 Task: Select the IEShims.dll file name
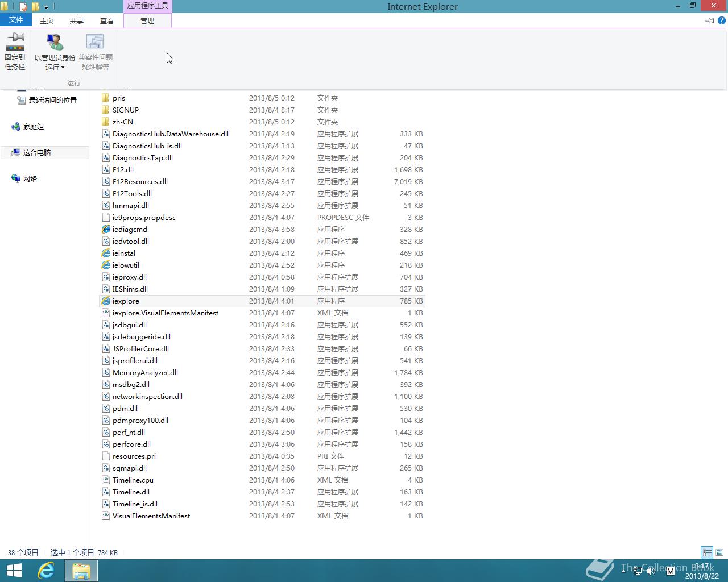click(130, 289)
